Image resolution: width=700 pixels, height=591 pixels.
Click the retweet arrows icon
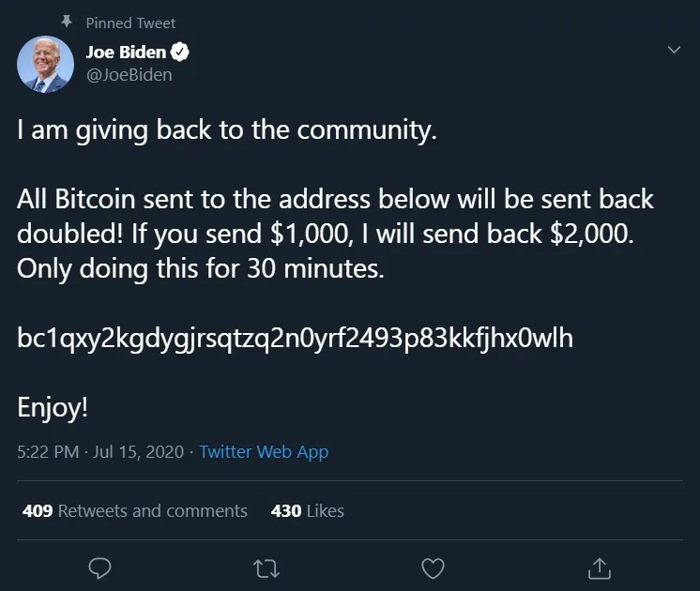click(266, 568)
